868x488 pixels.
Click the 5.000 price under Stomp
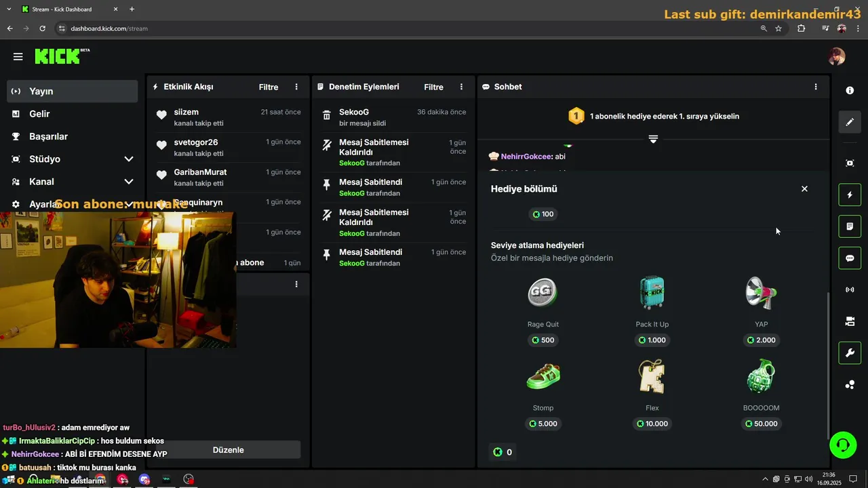click(x=542, y=424)
